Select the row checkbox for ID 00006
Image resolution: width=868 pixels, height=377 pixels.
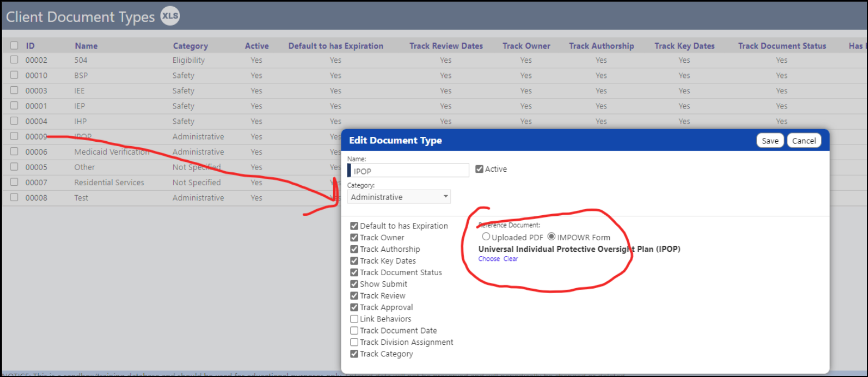14,151
